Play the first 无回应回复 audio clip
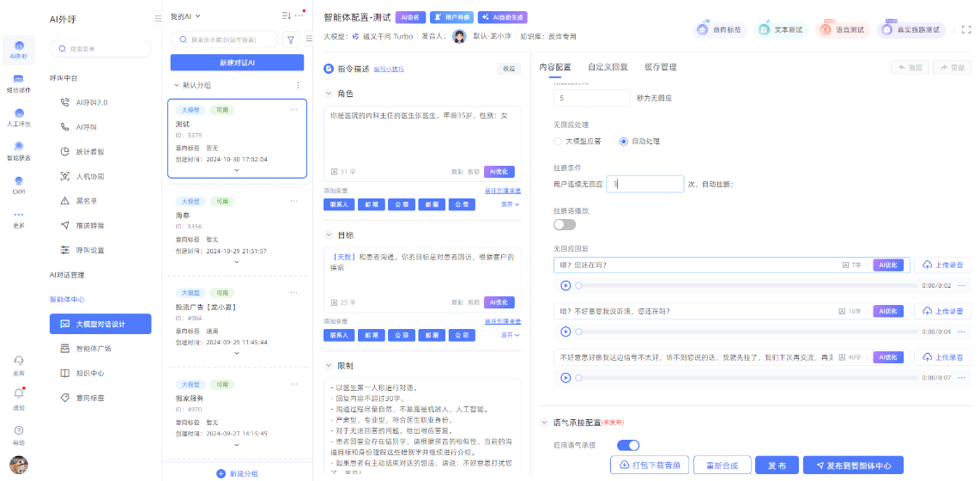 pos(565,285)
